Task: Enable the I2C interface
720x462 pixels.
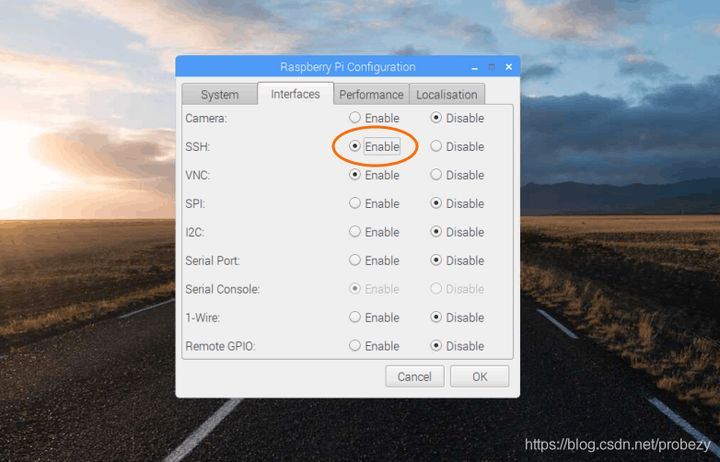Action: tap(355, 231)
